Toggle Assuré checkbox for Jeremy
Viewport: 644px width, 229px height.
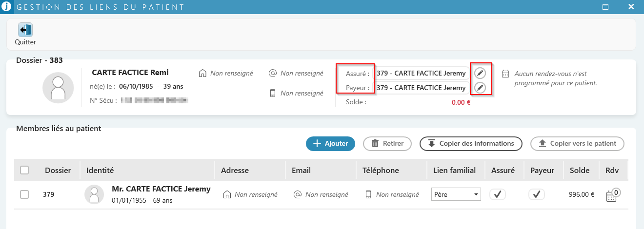(498, 194)
